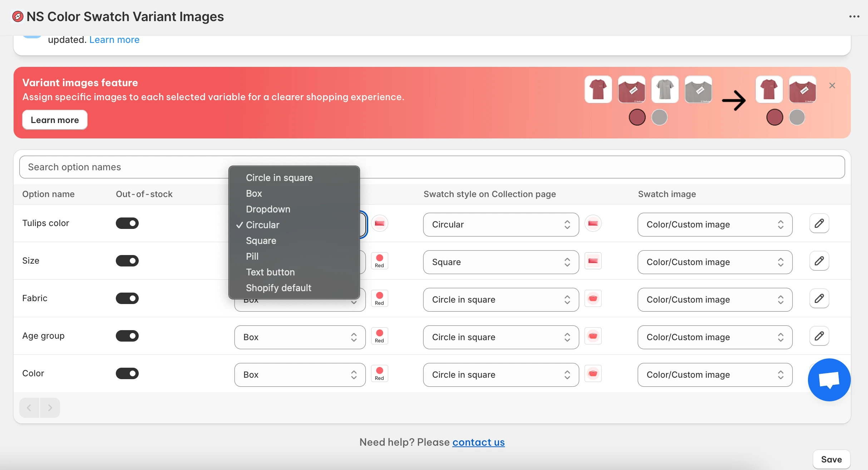The image size is (868, 470).
Task: Dismiss the Variant images feature banner
Action: [832, 85]
